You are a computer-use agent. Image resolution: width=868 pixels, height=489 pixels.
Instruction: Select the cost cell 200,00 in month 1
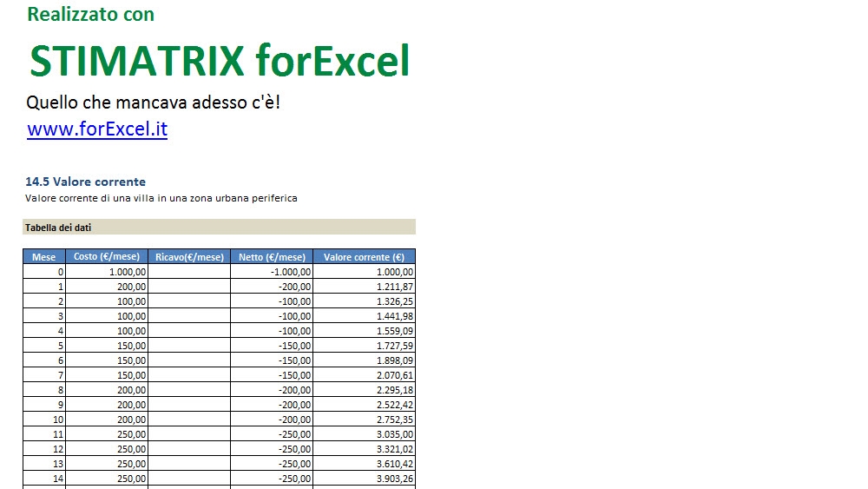click(x=107, y=287)
